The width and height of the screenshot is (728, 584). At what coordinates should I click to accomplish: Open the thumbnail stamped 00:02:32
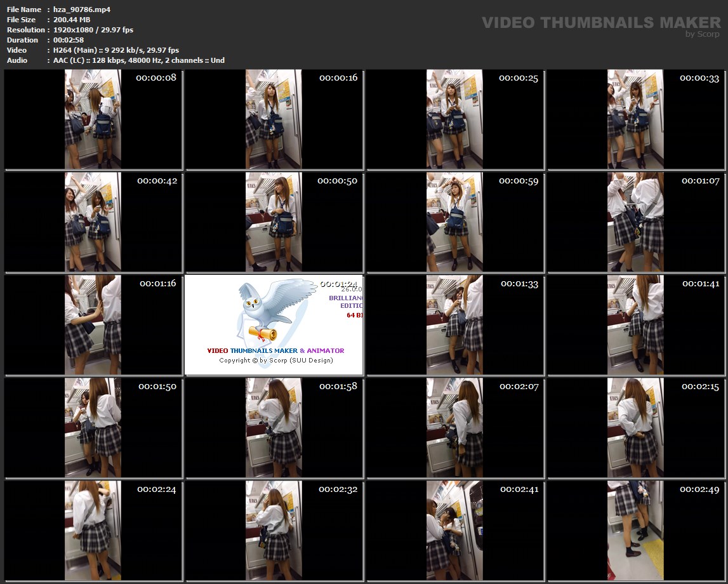[274, 531]
